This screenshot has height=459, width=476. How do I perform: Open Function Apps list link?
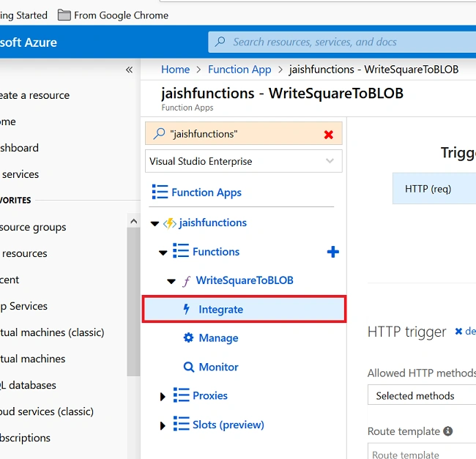pyautogui.click(x=207, y=193)
